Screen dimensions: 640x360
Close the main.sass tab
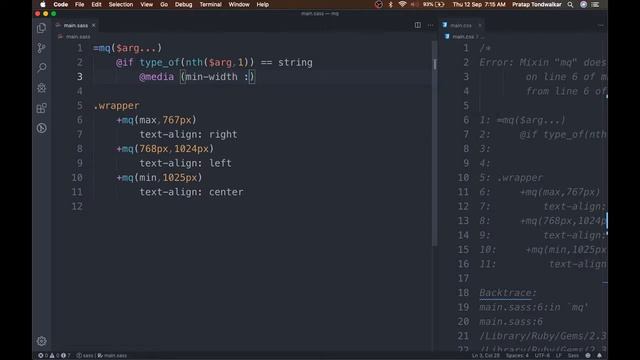[93, 25]
